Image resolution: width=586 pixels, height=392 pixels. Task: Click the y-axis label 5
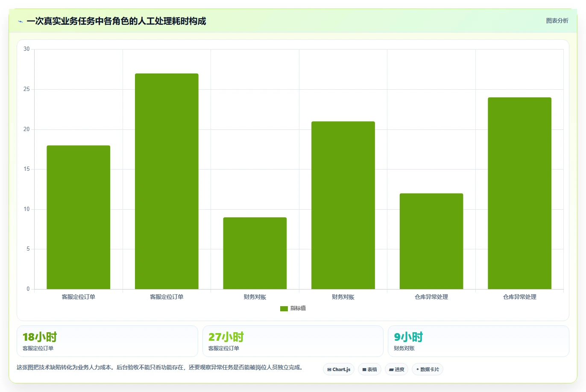tap(28, 249)
